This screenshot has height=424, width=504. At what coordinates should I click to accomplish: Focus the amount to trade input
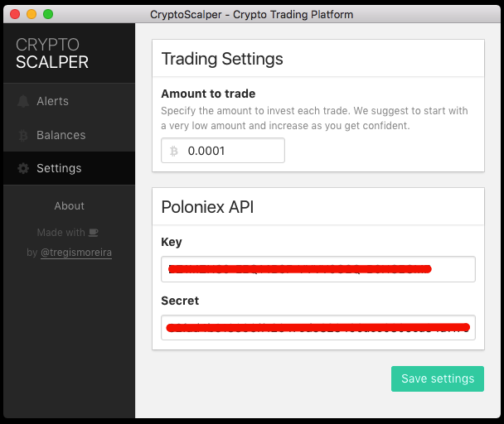tap(223, 151)
